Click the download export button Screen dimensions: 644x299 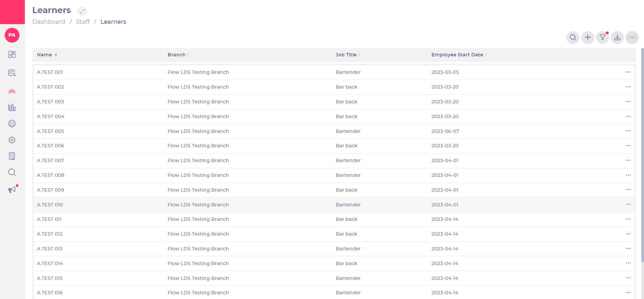coord(617,37)
